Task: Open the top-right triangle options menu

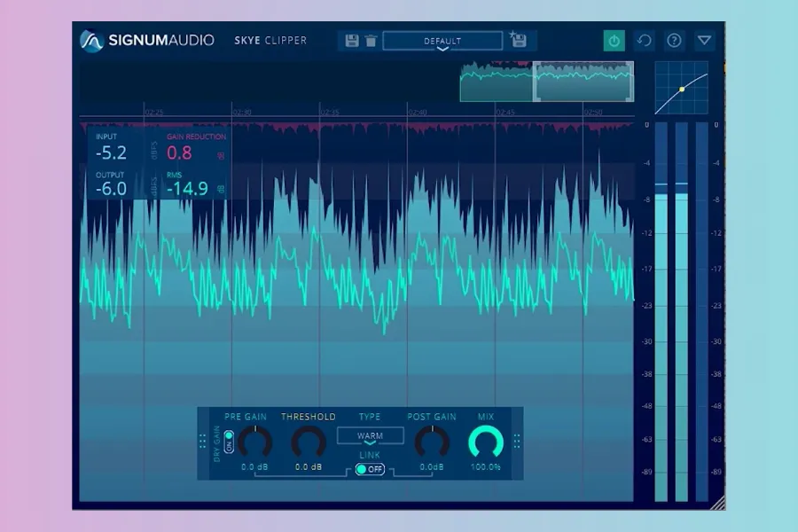Action: [x=704, y=41]
